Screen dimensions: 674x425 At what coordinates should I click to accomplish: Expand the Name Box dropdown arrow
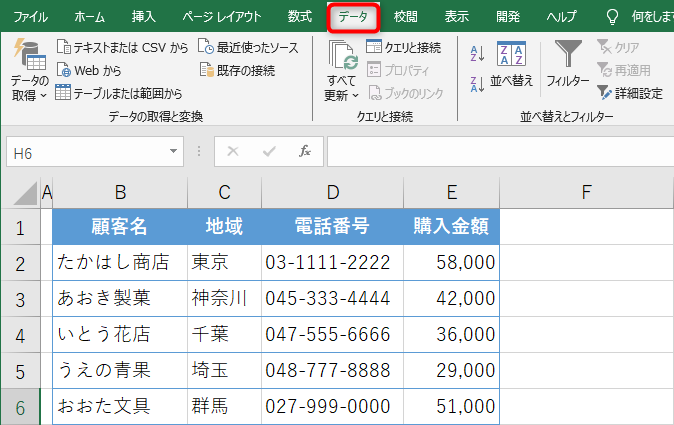tap(175, 151)
